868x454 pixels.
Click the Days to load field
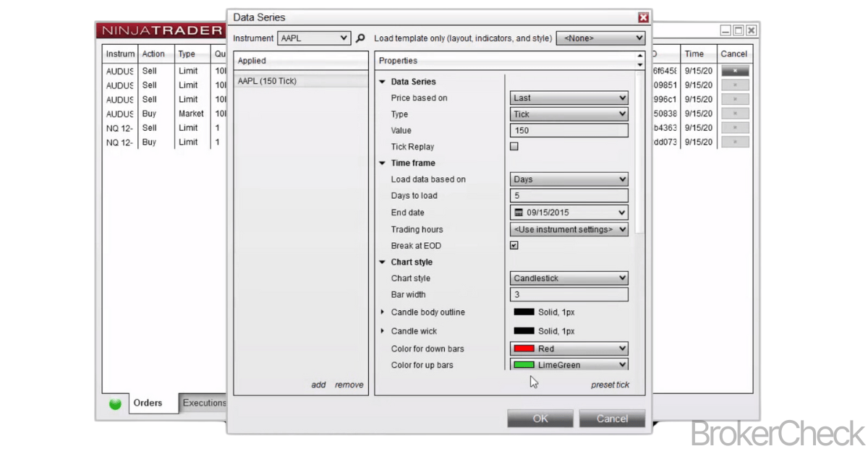click(x=569, y=196)
